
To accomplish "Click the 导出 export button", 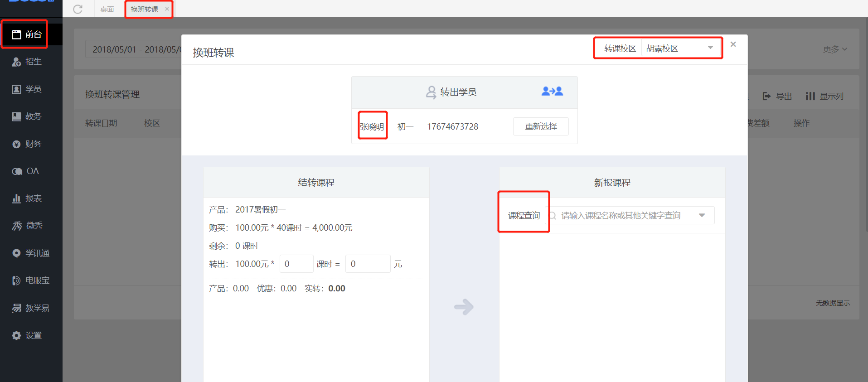I will click(777, 96).
